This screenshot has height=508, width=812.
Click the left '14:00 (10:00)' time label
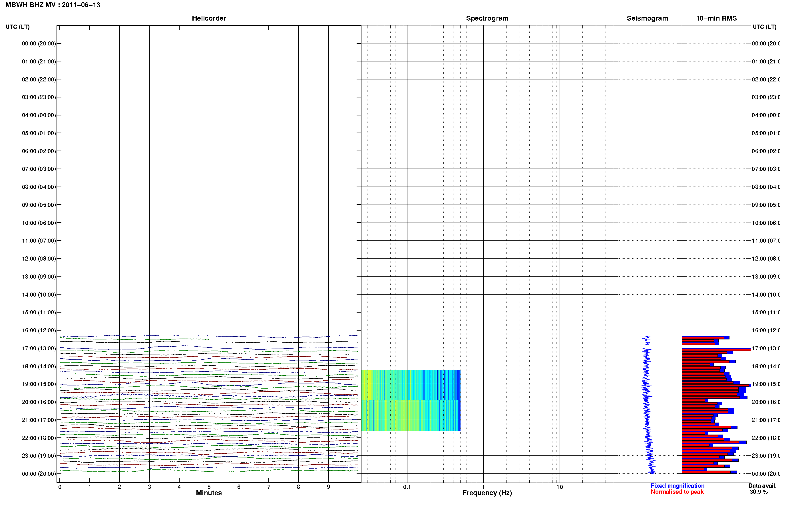(x=39, y=295)
